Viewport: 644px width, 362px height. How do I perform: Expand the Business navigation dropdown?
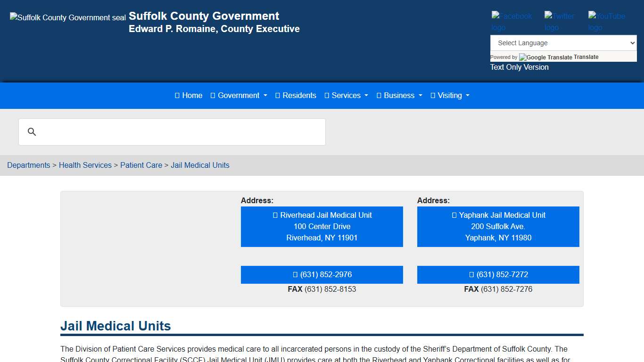tap(399, 96)
